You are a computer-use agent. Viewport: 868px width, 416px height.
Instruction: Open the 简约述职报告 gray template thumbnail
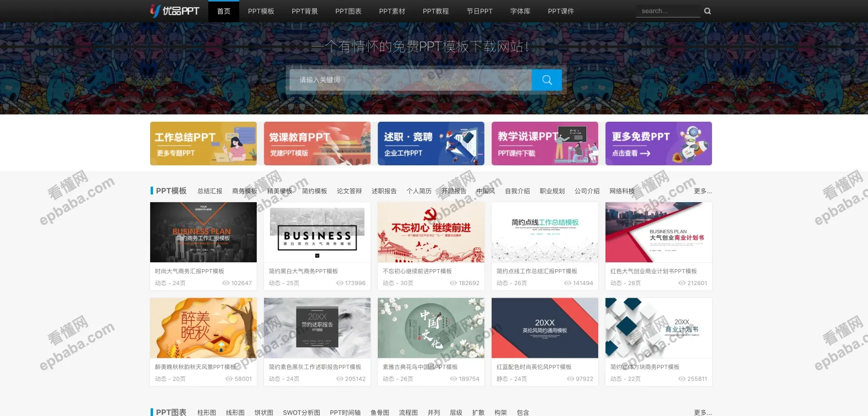pos(317,328)
